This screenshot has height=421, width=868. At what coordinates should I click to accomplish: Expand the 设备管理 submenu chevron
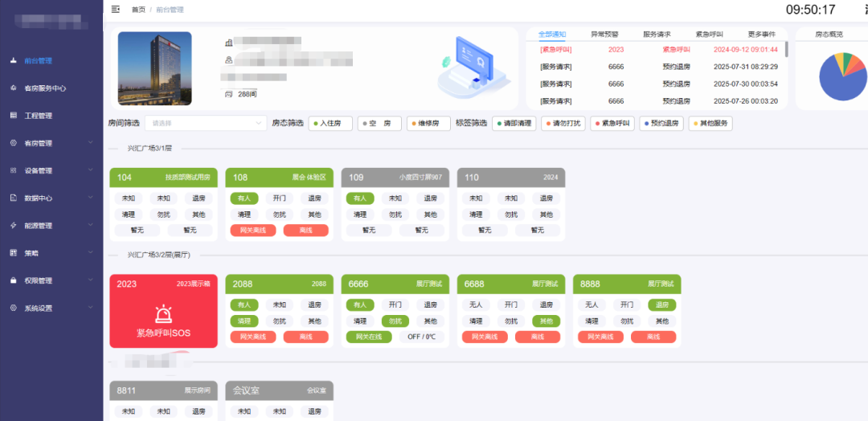pos(91,170)
